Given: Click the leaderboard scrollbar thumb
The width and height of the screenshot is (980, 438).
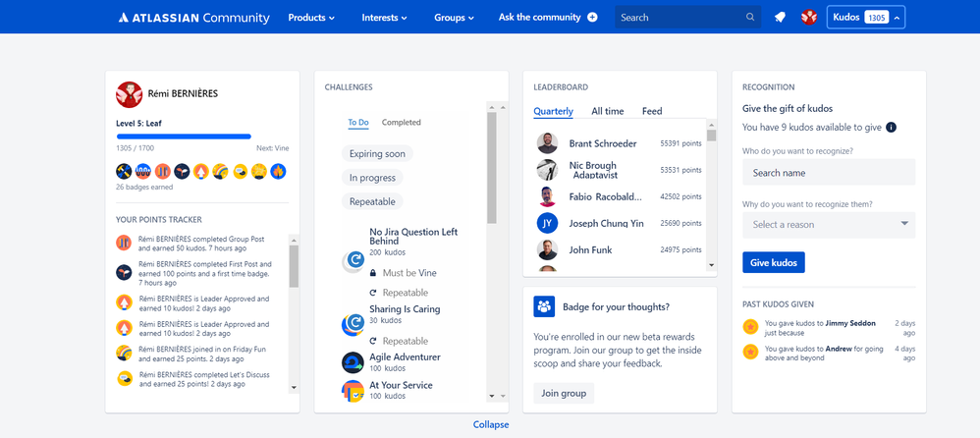Looking at the screenshot, I should [711, 136].
